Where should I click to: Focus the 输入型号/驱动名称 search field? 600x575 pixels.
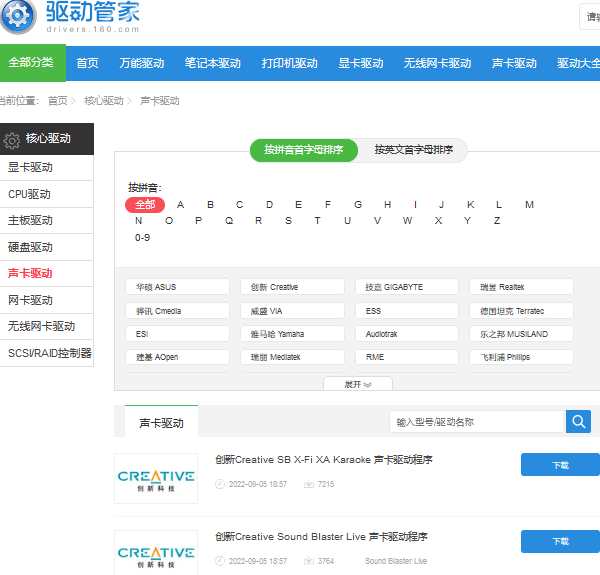(x=477, y=422)
